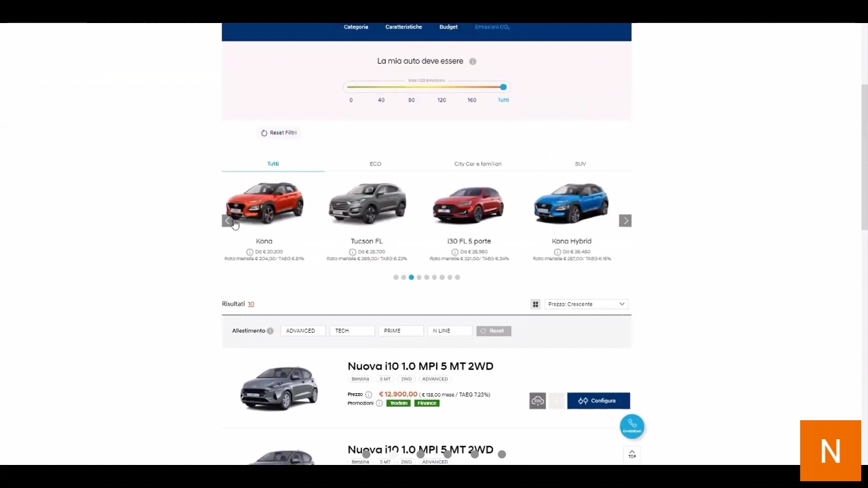
Task: Open the round blue phone contact button
Action: tap(632, 426)
